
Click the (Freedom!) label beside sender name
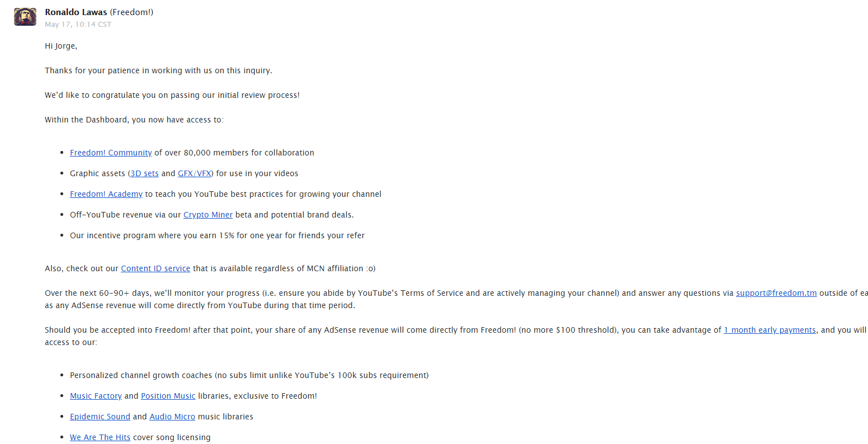click(x=131, y=12)
